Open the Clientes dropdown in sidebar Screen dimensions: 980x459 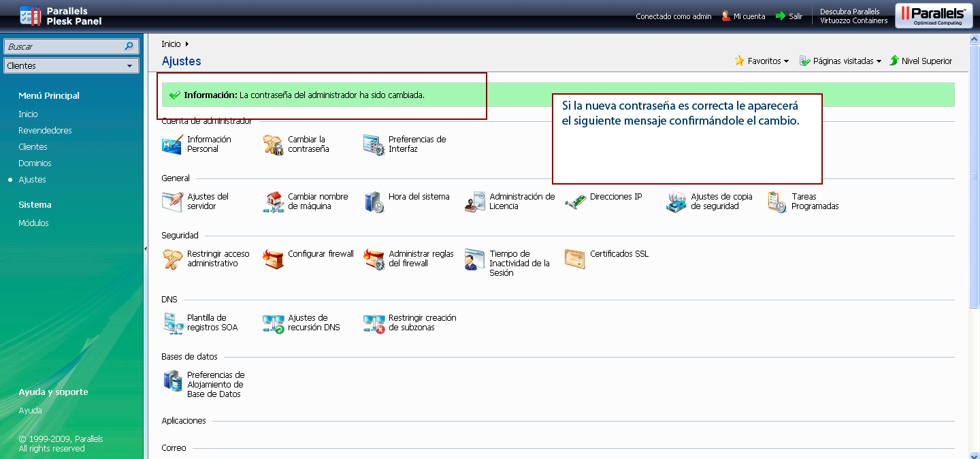pos(71,65)
